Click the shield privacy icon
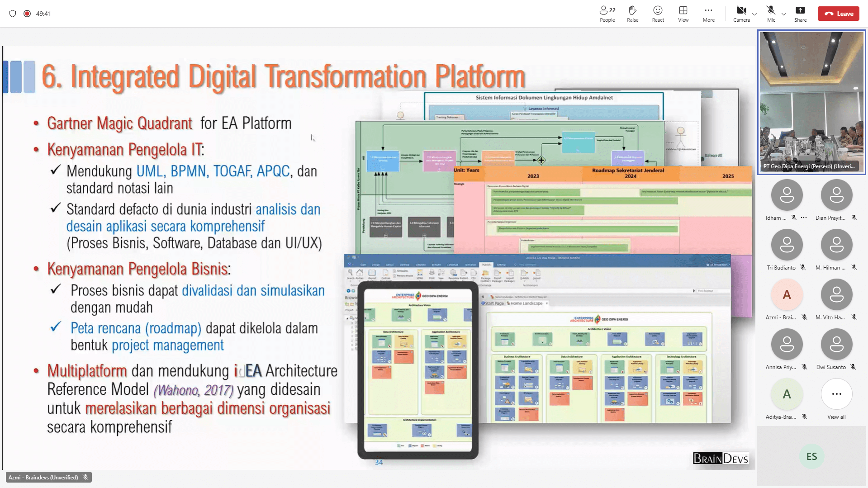868x488 pixels. tap(13, 14)
